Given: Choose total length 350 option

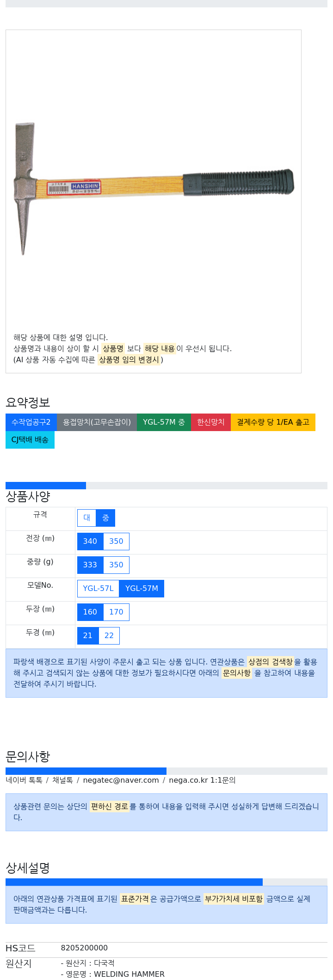Looking at the screenshot, I should point(116,542).
